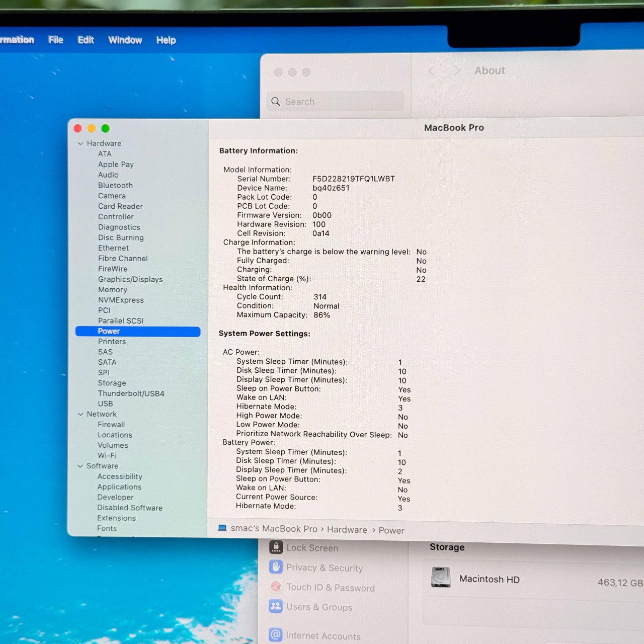
Task: Collapse the Network section
Action: point(81,414)
